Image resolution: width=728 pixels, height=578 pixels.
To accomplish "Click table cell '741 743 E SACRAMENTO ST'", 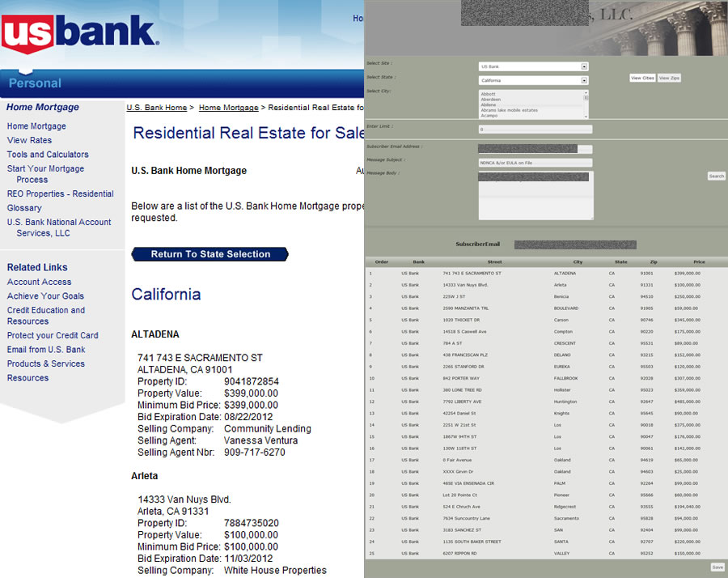I will (x=472, y=273).
